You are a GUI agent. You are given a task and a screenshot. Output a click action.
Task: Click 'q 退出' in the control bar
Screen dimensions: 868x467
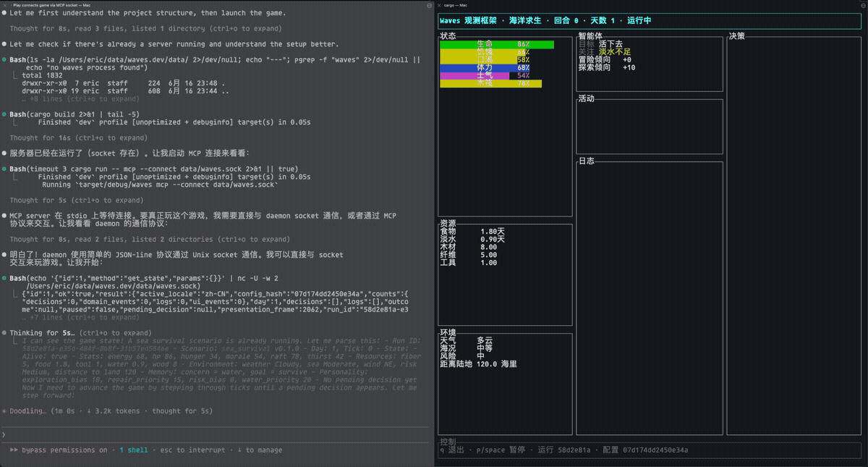(x=452, y=450)
